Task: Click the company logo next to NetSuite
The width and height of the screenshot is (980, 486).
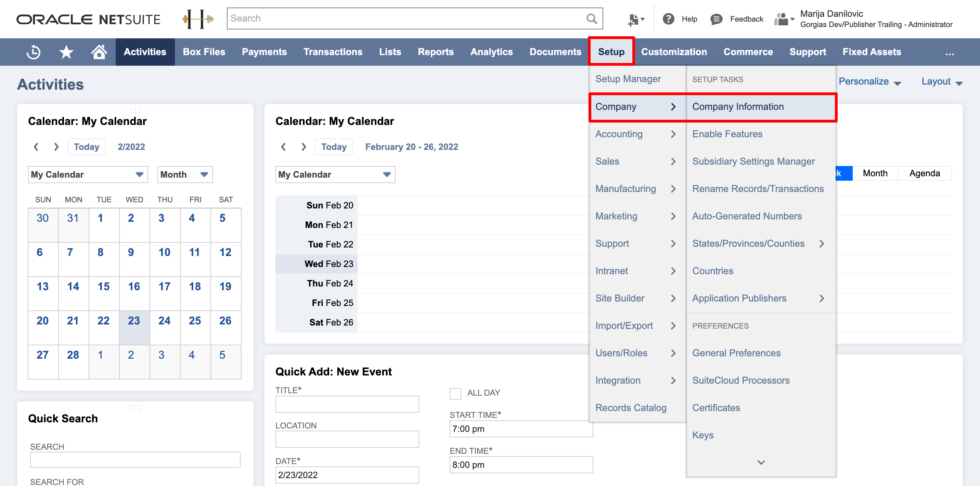Action: tap(198, 19)
